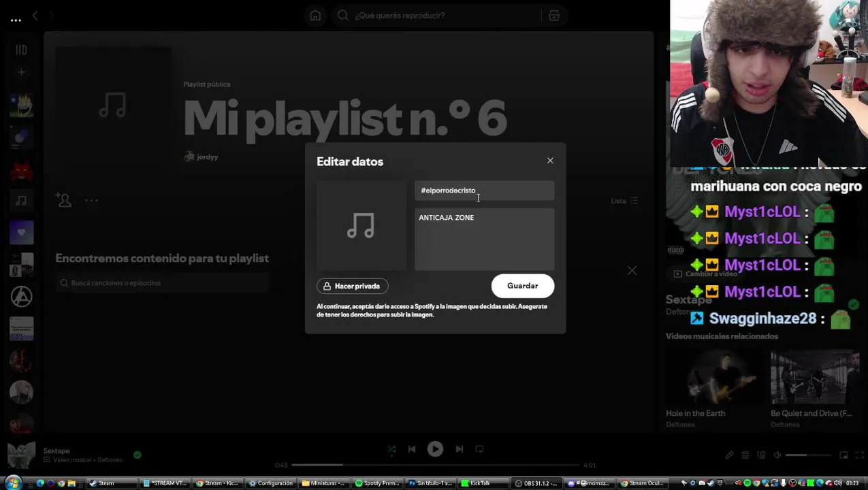Image resolution: width=868 pixels, height=490 pixels.
Task: Open Windows Start button
Action: pos(13,483)
